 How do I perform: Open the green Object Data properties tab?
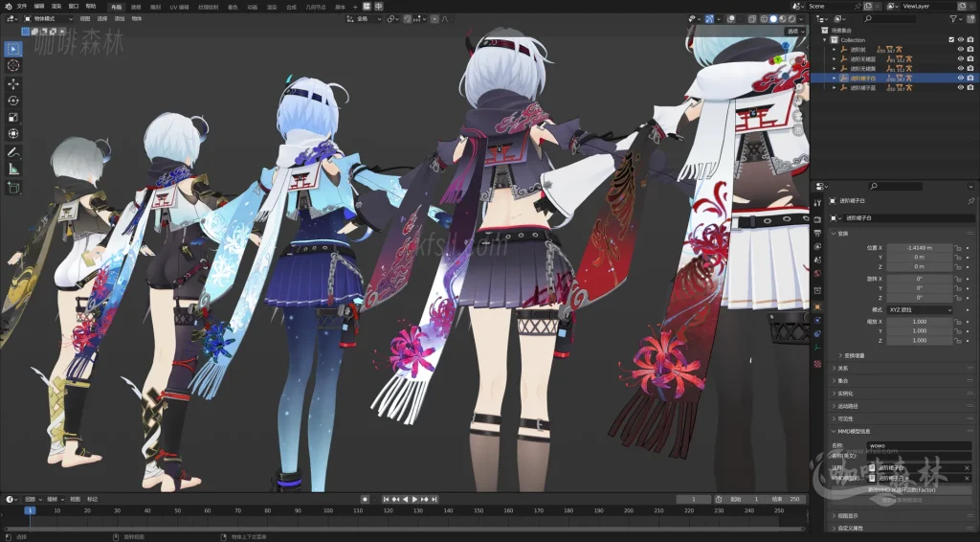[817, 348]
